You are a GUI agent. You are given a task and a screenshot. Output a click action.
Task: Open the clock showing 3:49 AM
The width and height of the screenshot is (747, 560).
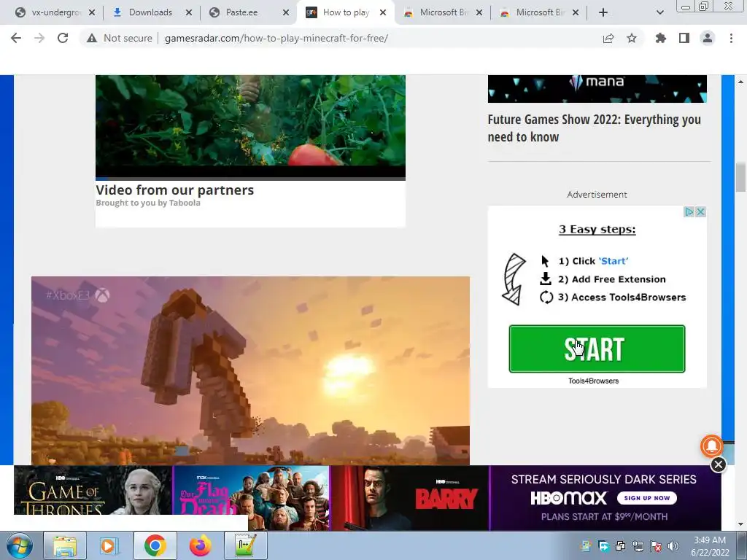click(x=710, y=546)
